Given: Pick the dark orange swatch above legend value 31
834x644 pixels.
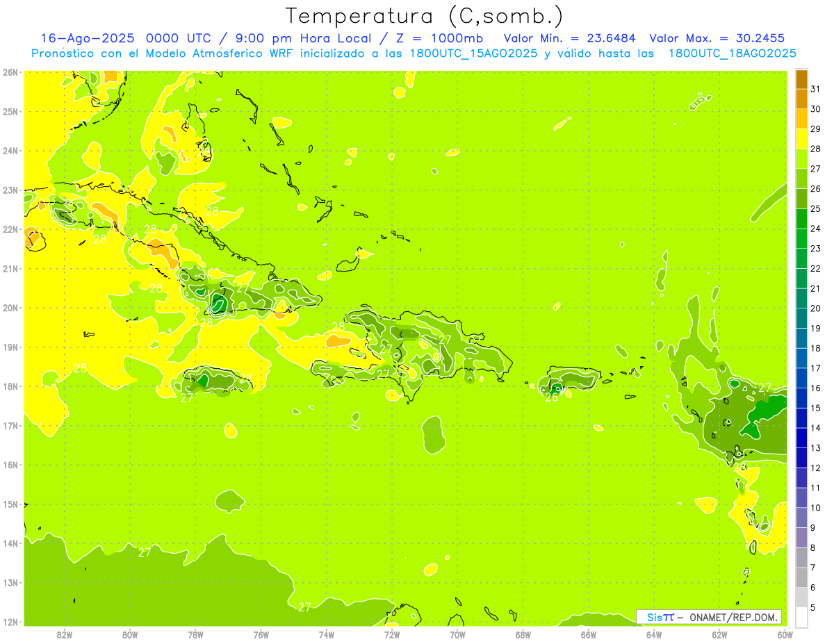Looking at the screenshot, I should tap(801, 79).
